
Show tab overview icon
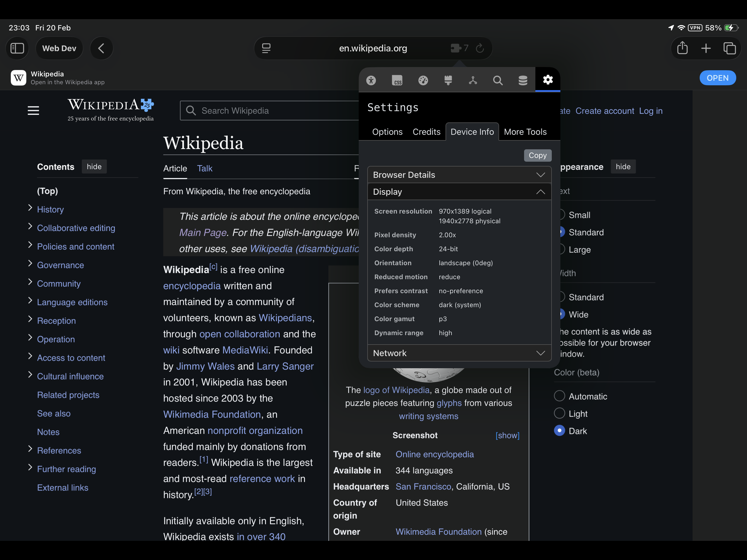point(730,48)
